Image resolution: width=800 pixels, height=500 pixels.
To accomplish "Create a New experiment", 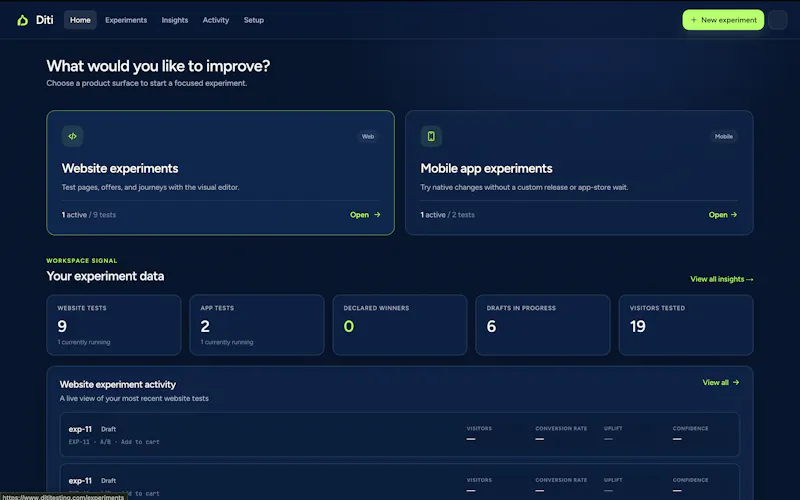I will tap(723, 20).
